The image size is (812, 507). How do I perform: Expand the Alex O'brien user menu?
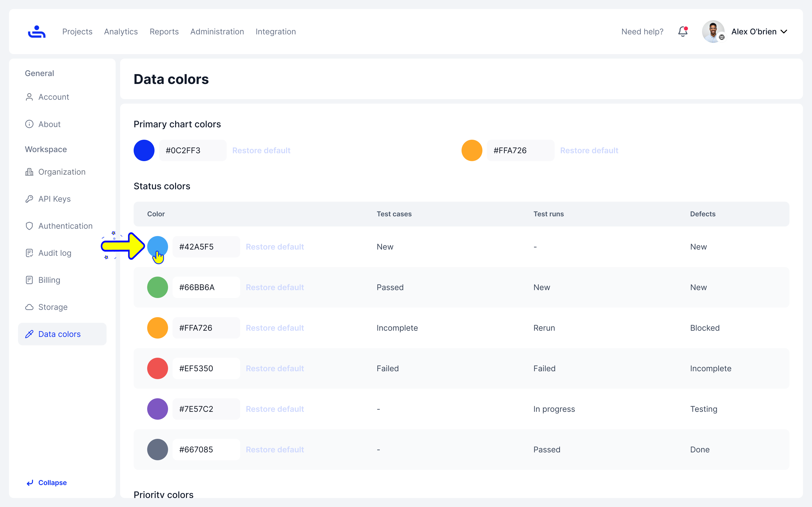pos(759,32)
